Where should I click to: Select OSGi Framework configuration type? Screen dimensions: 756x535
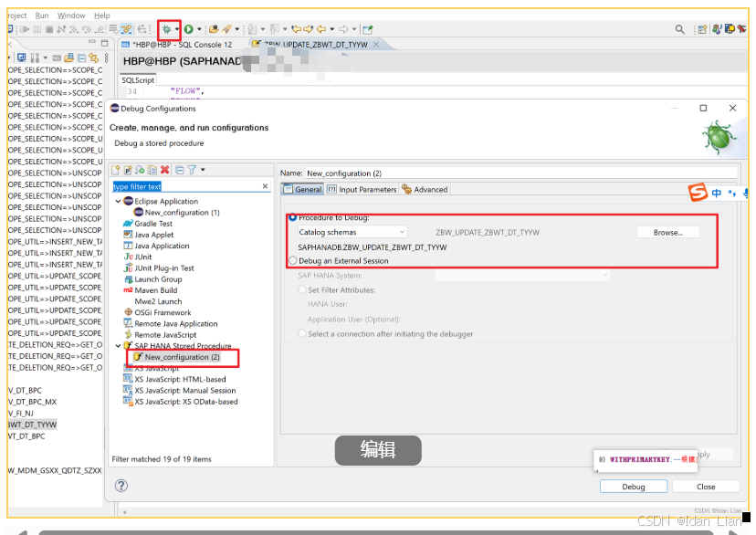point(157,312)
